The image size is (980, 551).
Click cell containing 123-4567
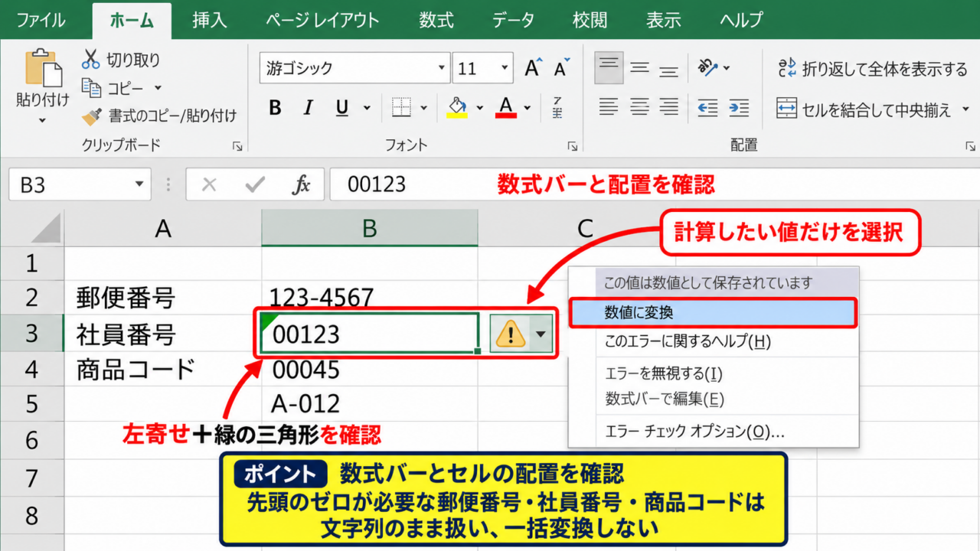370,297
